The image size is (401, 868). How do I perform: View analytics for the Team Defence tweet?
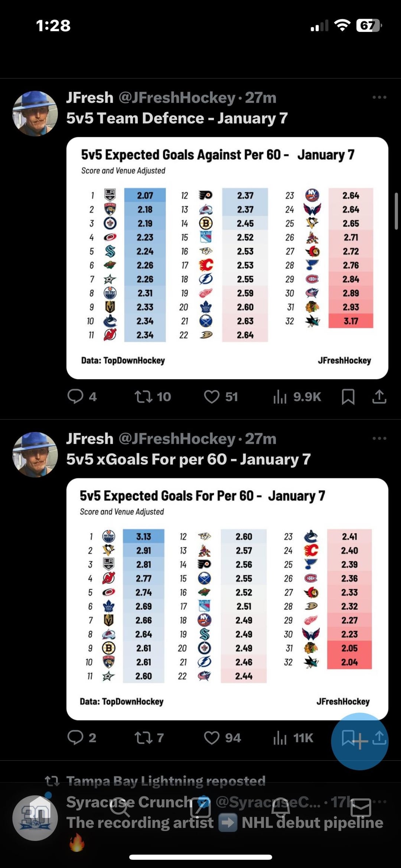click(280, 396)
